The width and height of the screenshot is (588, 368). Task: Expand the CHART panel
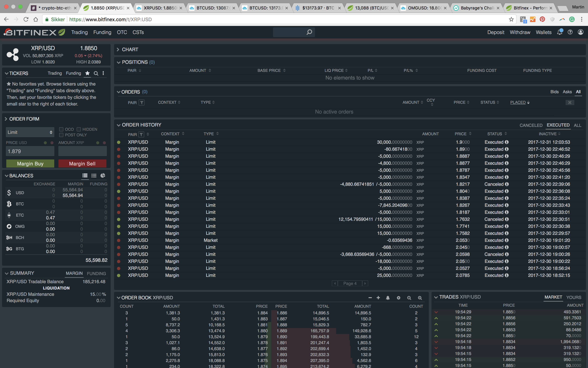coord(118,49)
